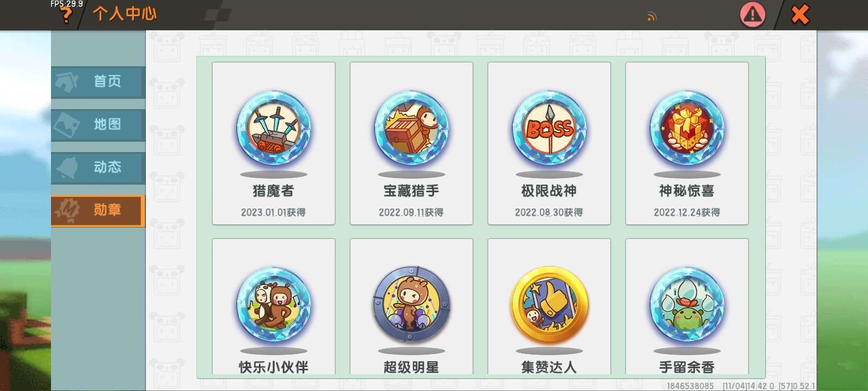Click the 2022.12.24获得 date text

tap(687, 212)
